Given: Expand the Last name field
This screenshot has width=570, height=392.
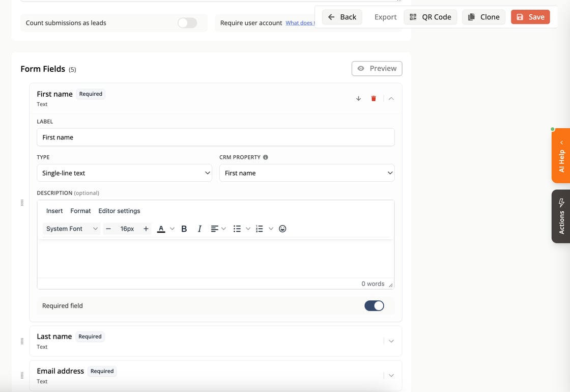Looking at the screenshot, I should pyautogui.click(x=391, y=341).
